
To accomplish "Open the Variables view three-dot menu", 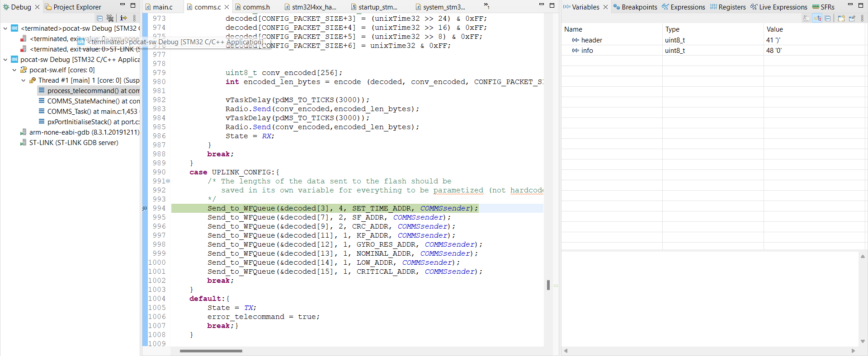I will pyautogui.click(x=862, y=18).
